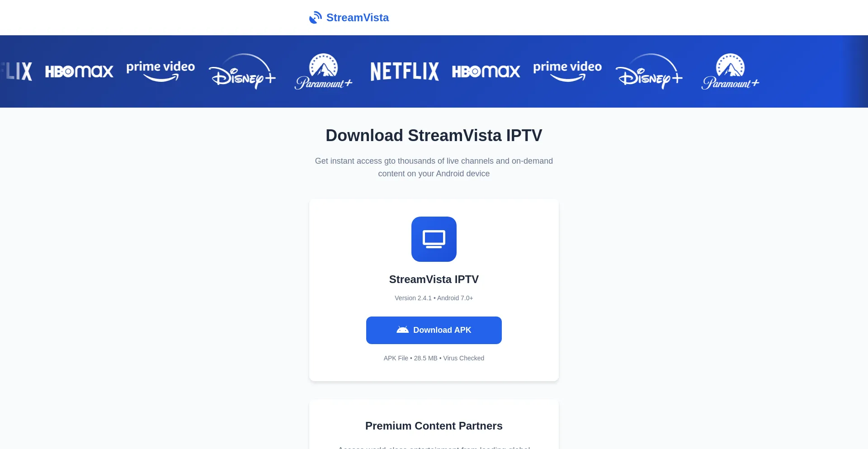Select the full Netflix logo in banner
Screen dimensions: 868x449
(405, 71)
